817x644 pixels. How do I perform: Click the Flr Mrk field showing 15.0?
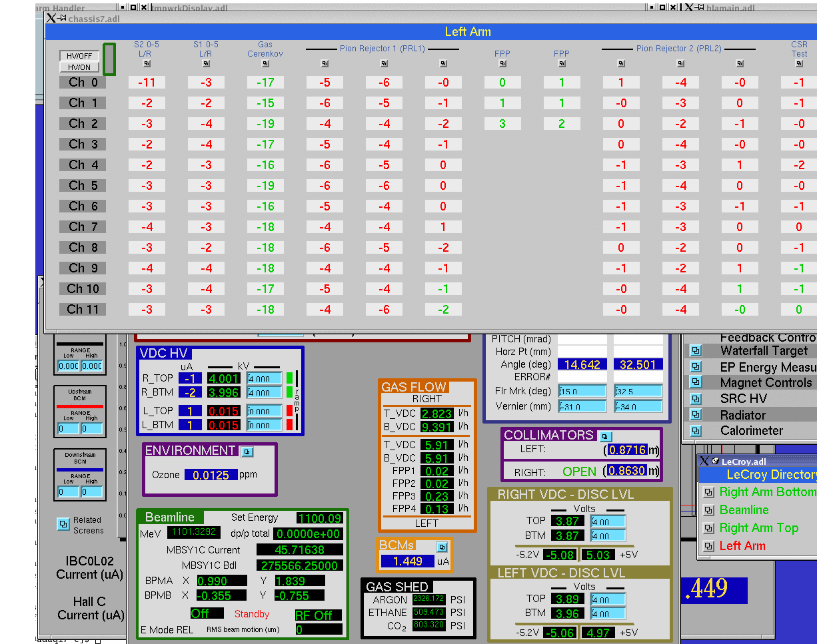coord(582,391)
